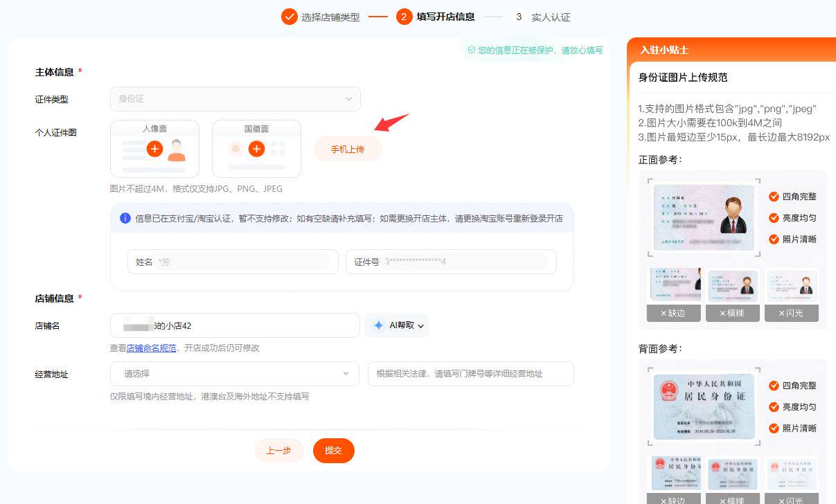The height and width of the screenshot is (504, 836).
Task: Click the plus icon on 人像面 upload
Action: tap(154, 149)
